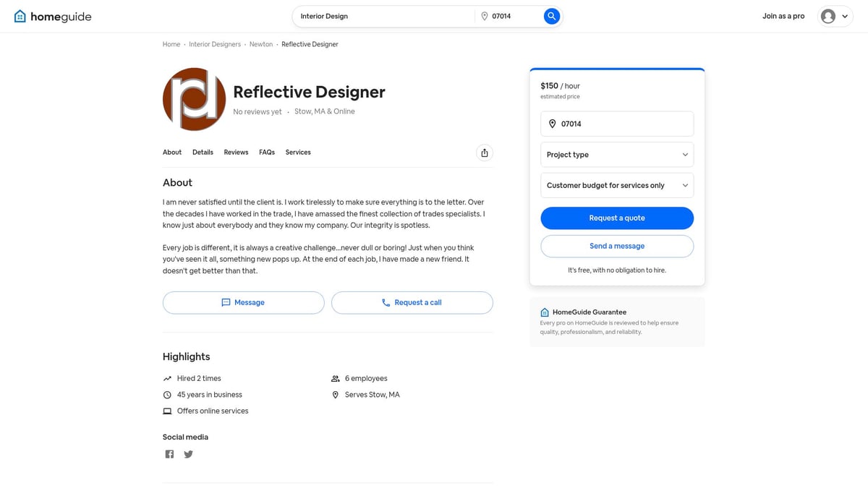
Task: Switch to the FAQs tab
Action: (x=267, y=153)
